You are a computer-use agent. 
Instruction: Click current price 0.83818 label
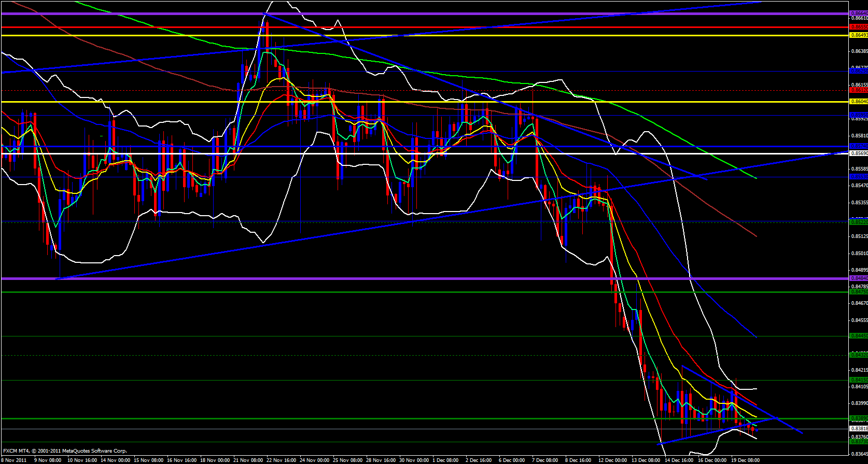click(858, 429)
